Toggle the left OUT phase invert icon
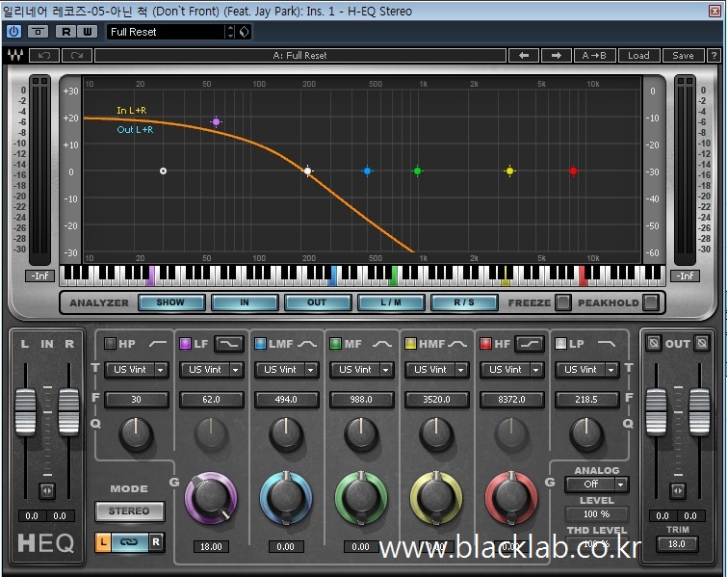Screen dimensions: 728x577 [654, 343]
